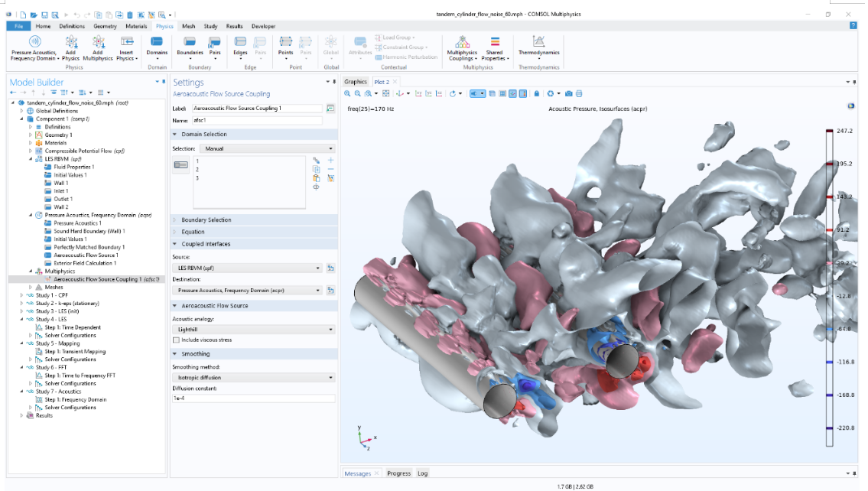Expand the Global Definitions tree node
Viewport: 868px width, 491px height.
pyautogui.click(x=21, y=111)
